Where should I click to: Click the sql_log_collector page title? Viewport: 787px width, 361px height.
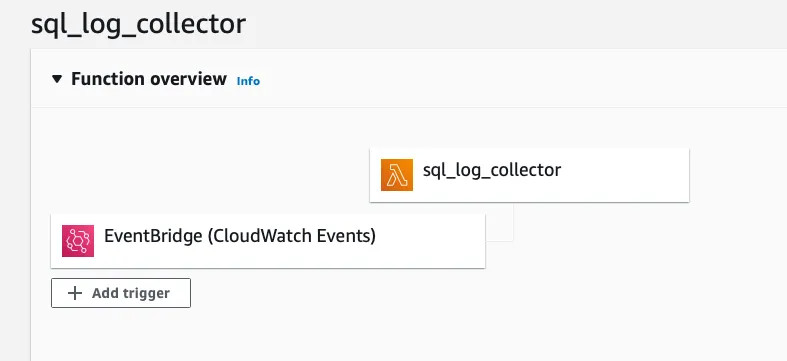tap(139, 24)
